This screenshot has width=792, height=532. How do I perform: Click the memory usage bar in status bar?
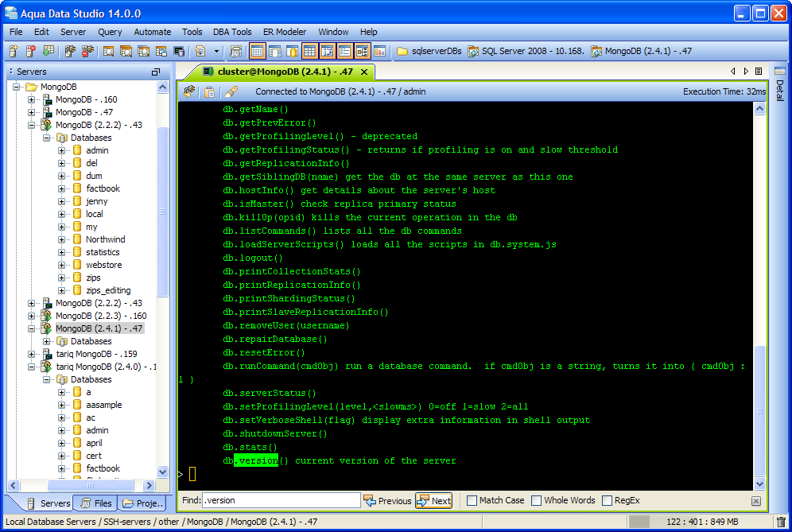[x=700, y=522]
